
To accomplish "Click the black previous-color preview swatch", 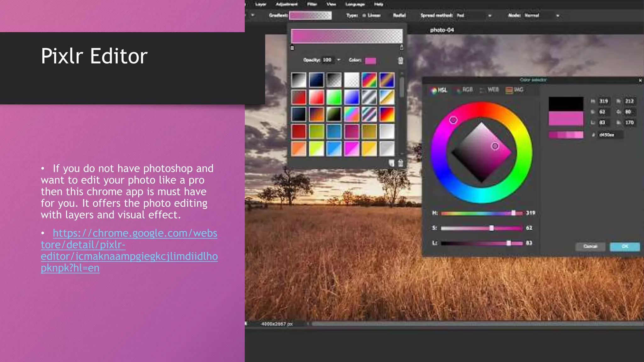I will [566, 104].
